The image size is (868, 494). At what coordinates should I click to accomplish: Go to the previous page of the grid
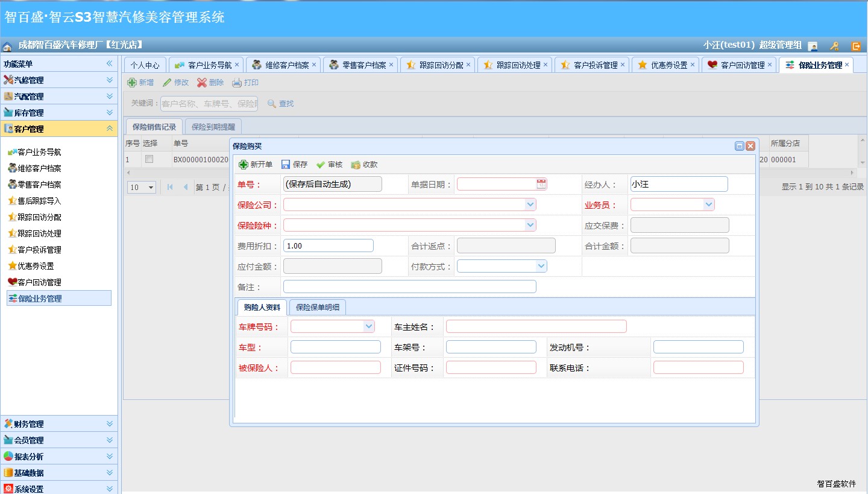click(x=186, y=187)
